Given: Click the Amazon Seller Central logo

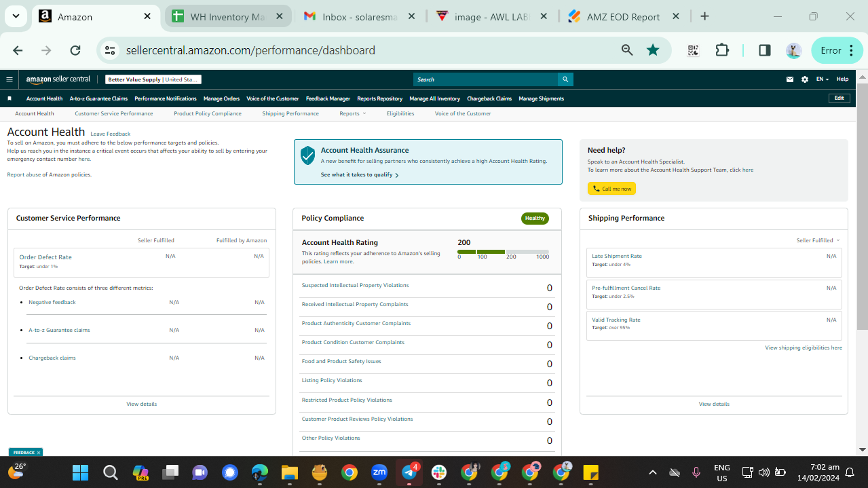Looking at the screenshot, I should 58,79.
